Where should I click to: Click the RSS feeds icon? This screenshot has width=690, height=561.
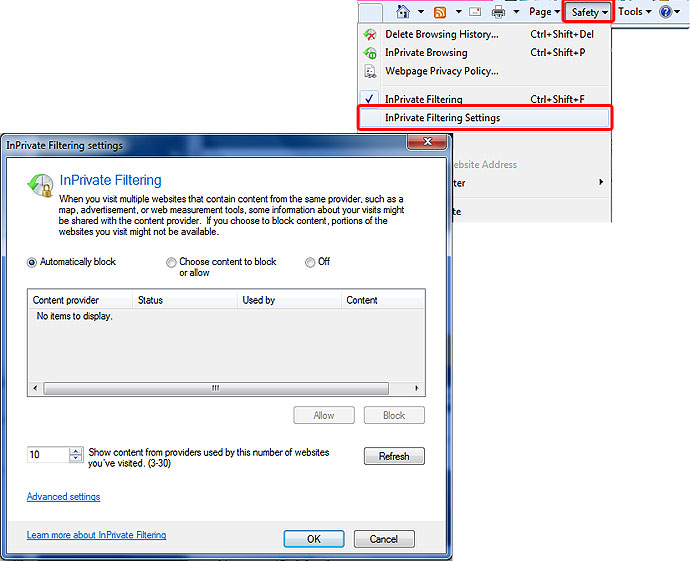click(439, 12)
